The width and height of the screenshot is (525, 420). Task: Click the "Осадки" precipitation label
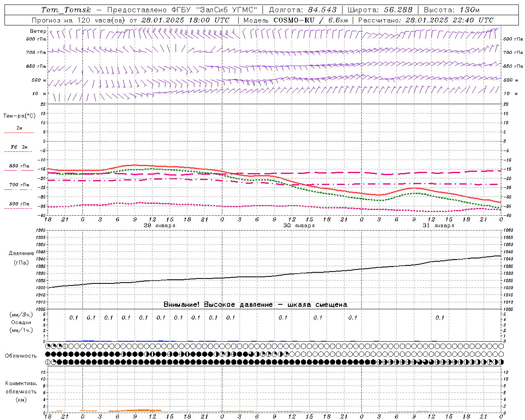[x=21, y=322]
